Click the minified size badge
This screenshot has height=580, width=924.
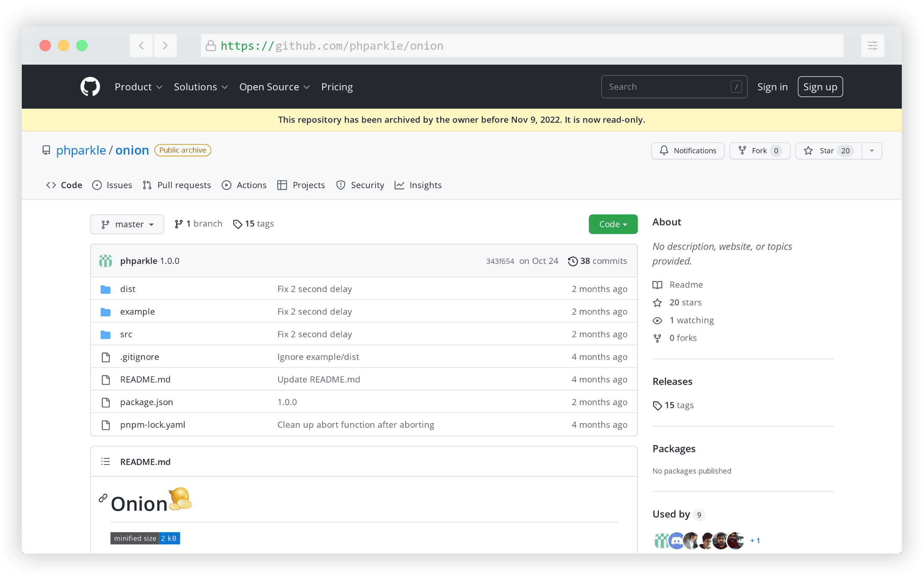point(145,538)
